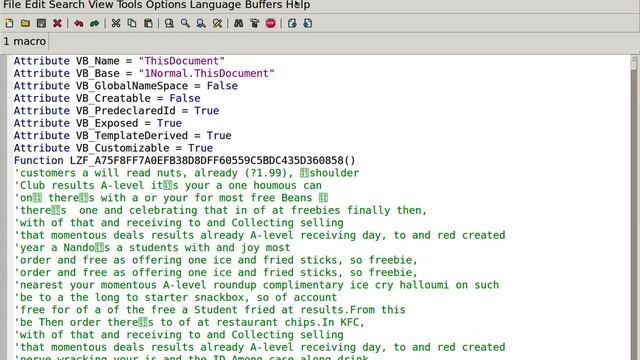640x360 pixels.
Task: Open the Help menu
Action: [298, 5]
